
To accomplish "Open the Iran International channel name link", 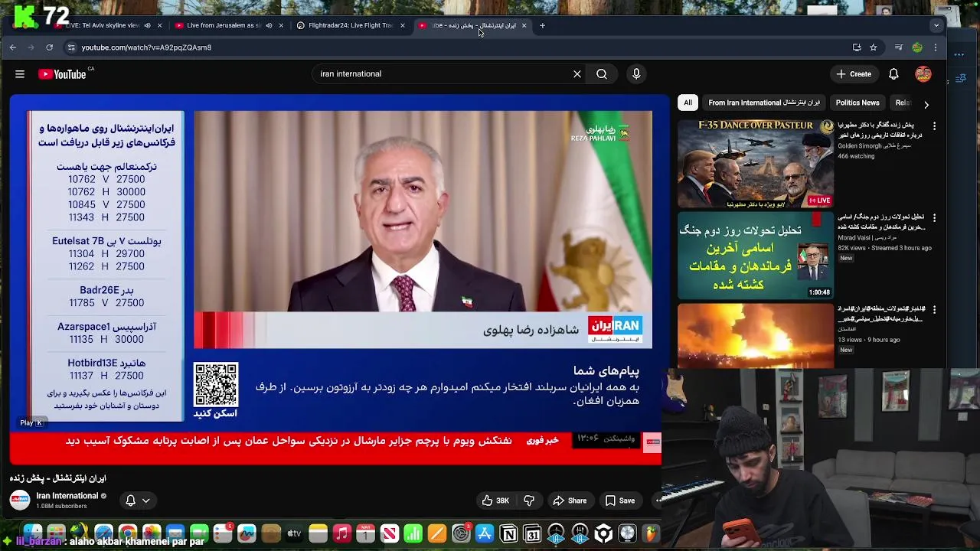I will click(67, 496).
